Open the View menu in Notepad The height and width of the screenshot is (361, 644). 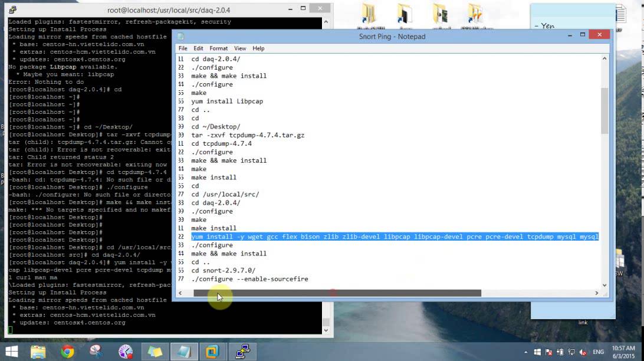(240, 48)
